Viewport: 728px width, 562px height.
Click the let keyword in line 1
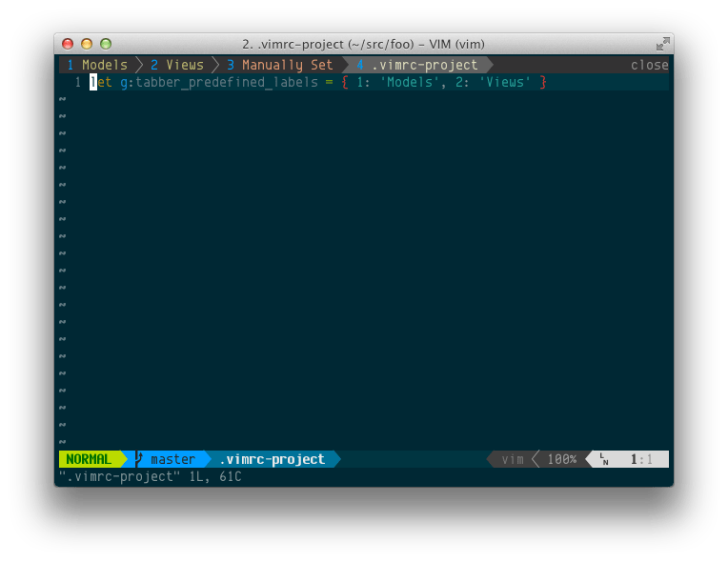click(x=101, y=82)
